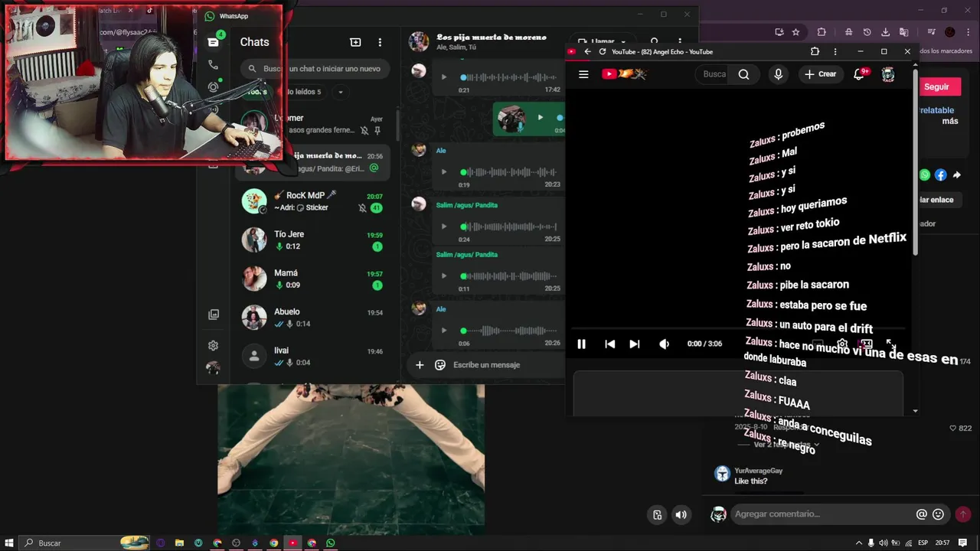Go back in the YouTube window

click(x=587, y=51)
